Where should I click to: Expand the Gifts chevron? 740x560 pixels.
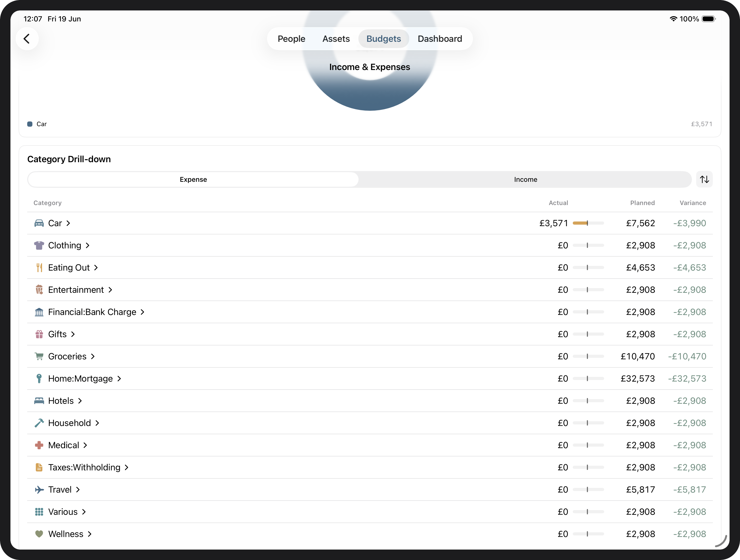pos(73,334)
